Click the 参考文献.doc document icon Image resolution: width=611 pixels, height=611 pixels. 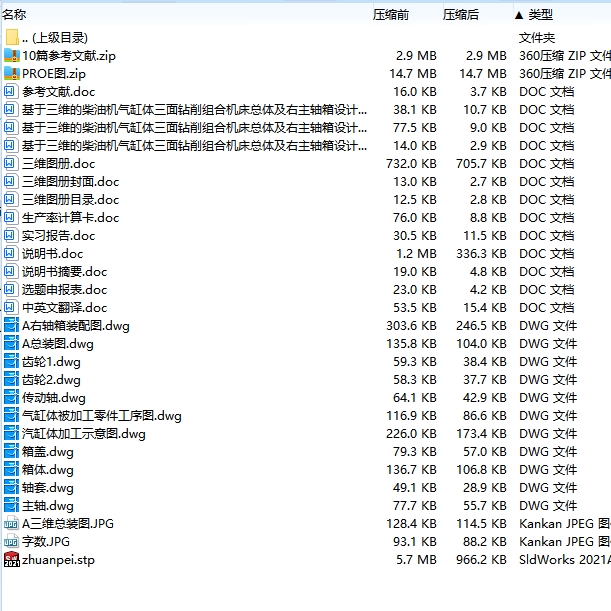pos(11,92)
